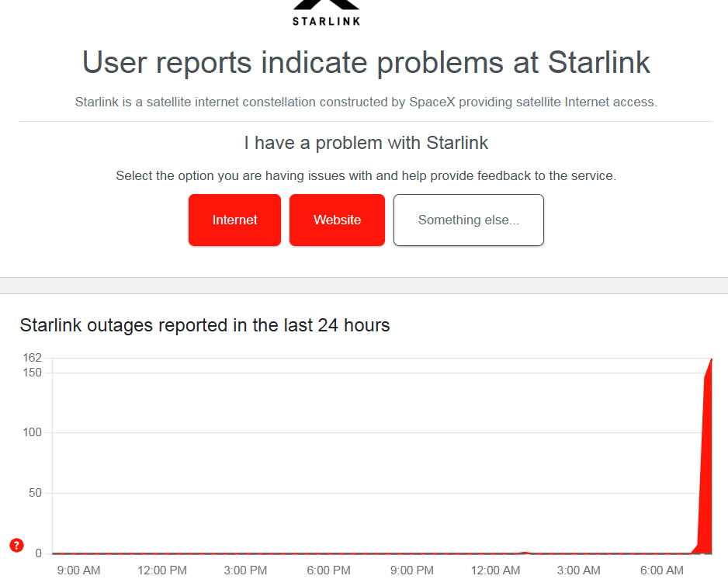
Task: Click the 3:00 AM time axis label
Action: 579,570
